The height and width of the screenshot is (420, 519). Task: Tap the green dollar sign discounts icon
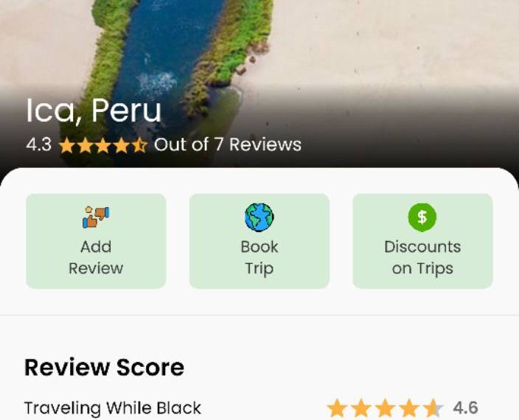click(422, 217)
